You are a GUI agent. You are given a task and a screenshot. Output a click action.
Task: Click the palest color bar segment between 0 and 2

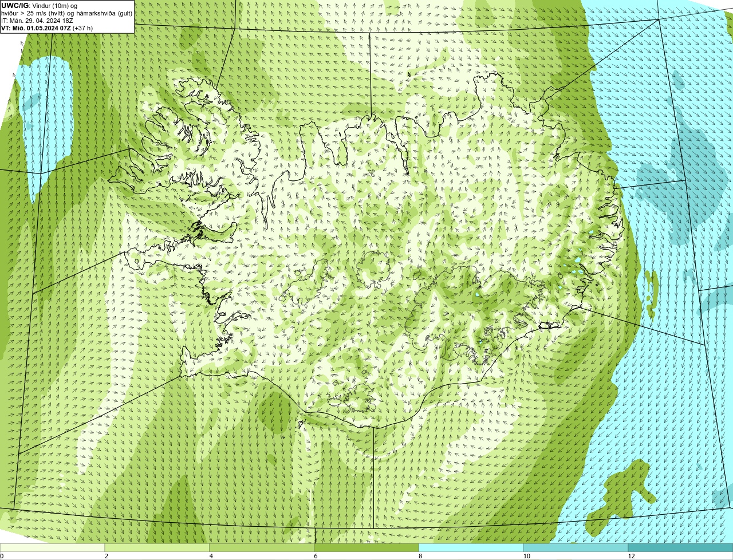click(x=52, y=548)
